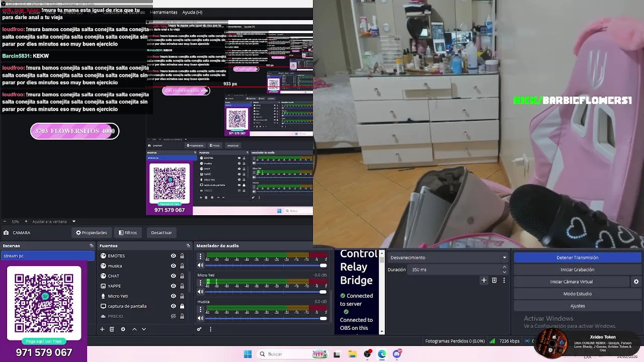Open first mixer channel options dots
The height and width of the screenshot is (362, 644).
point(200,257)
